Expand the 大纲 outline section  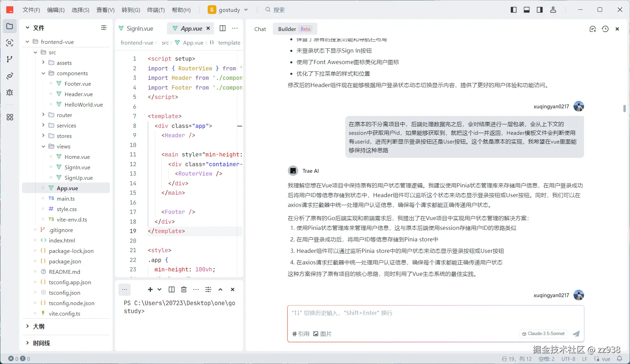pyautogui.click(x=28, y=326)
